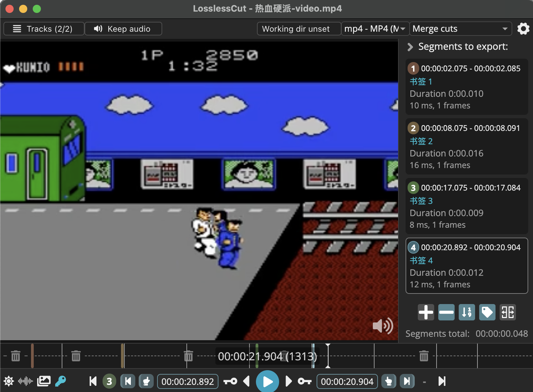Viewport: 533px width, 392px height.
Task: Click the hand icon to set cut start
Action: point(147,381)
